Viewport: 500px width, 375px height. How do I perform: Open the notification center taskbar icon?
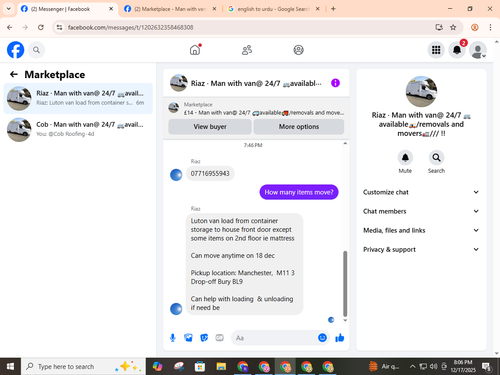tap(487, 366)
